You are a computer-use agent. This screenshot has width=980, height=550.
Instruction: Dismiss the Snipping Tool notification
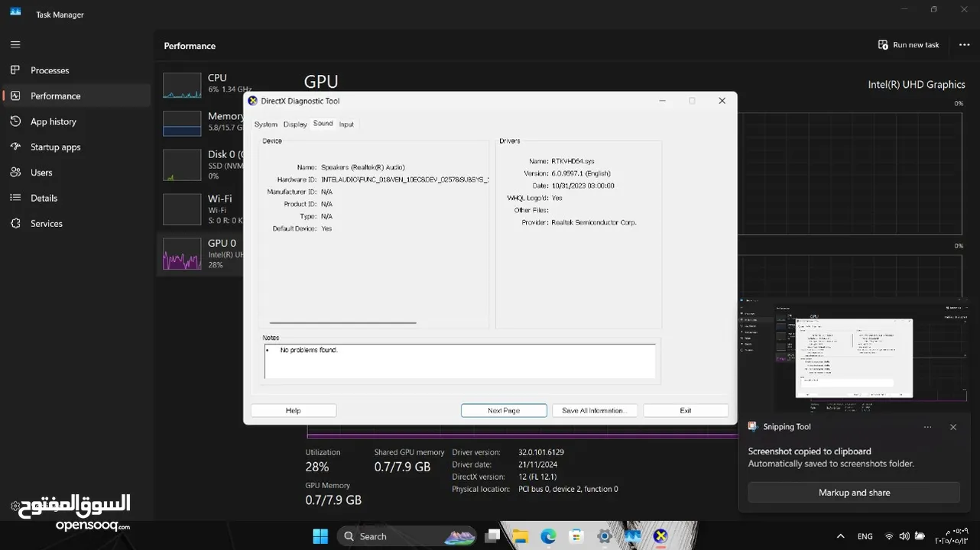click(x=953, y=427)
